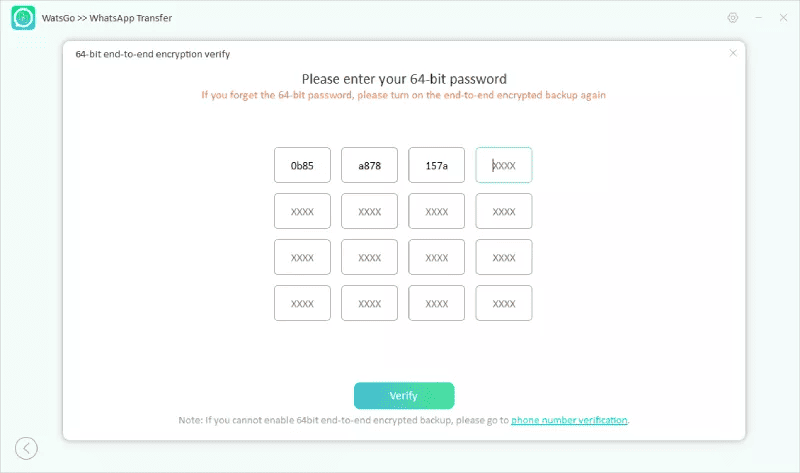Select the last field in bottom row

pyautogui.click(x=504, y=303)
